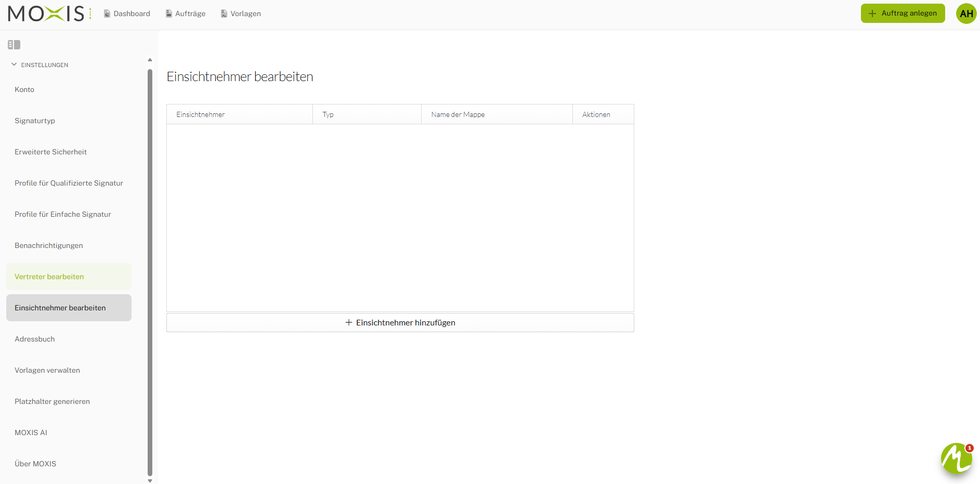Click the Aktionen column header
This screenshot has height=484, width=980.
tap(603, 114)
